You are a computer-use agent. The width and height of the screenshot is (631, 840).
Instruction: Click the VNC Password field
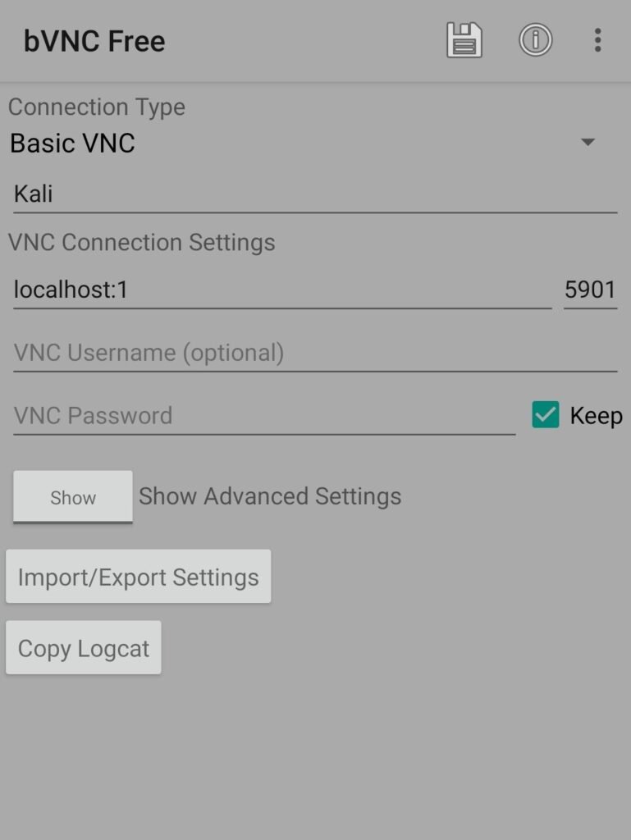click(x=264, y=416)
